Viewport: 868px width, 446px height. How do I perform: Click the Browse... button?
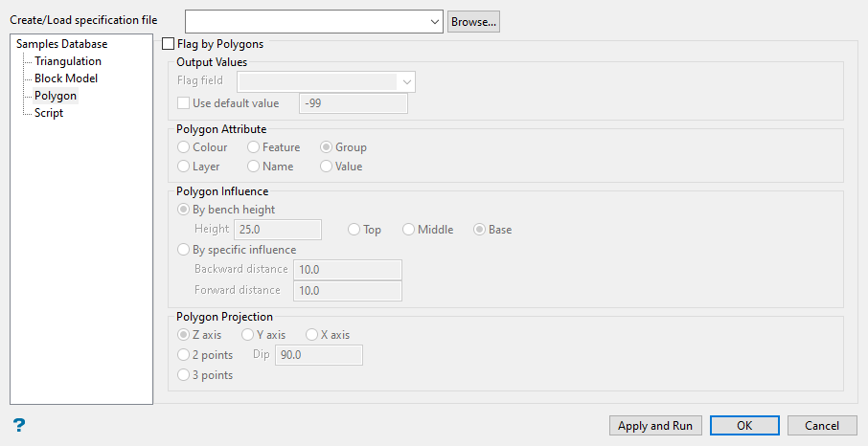(473, 22)
